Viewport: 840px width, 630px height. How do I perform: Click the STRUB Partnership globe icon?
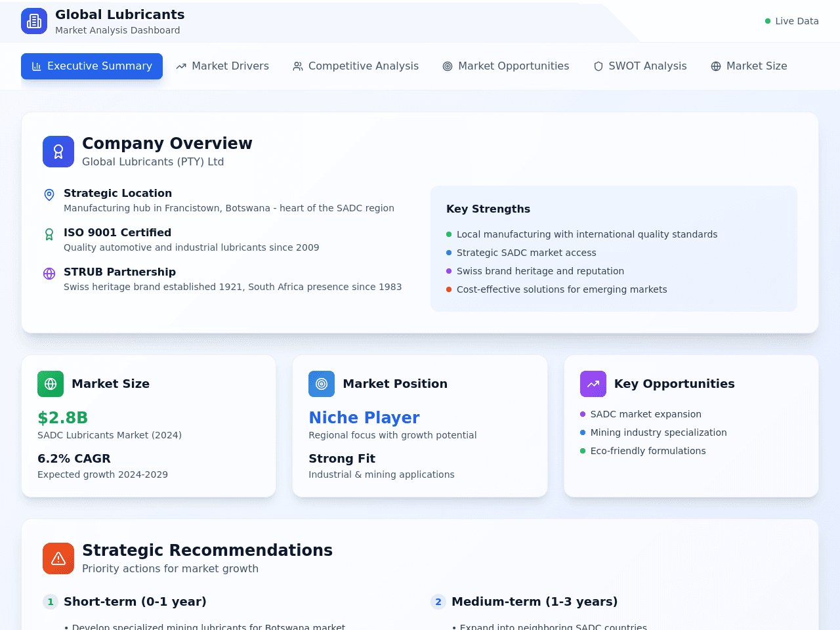click(49, 274)
